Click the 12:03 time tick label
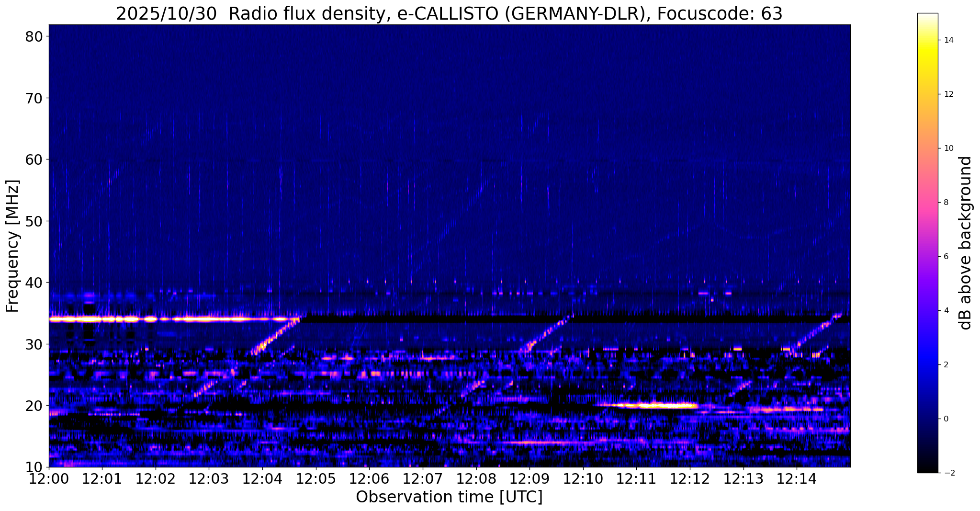 209,479
